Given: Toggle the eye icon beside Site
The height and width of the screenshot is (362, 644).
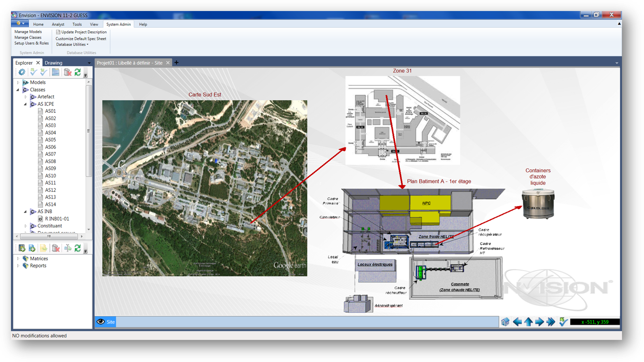Looking at the screenshot, I should [x=100, y=322].
